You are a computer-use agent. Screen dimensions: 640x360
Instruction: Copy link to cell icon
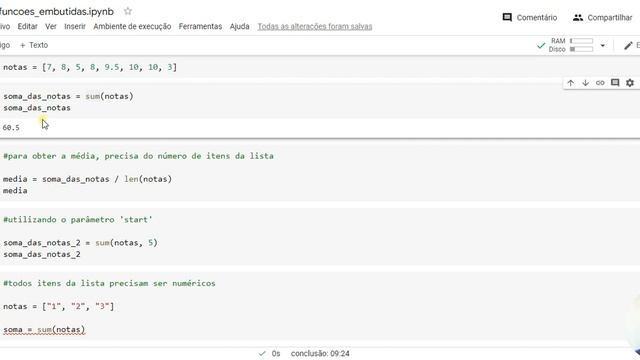[x=600, y=83]
